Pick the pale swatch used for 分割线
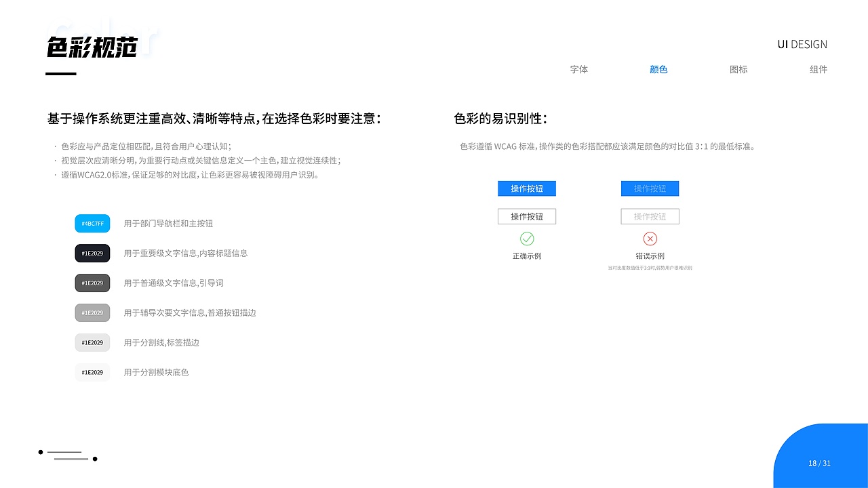The height and width of the screenshot is (488, 868). click(x=92, y=342)
